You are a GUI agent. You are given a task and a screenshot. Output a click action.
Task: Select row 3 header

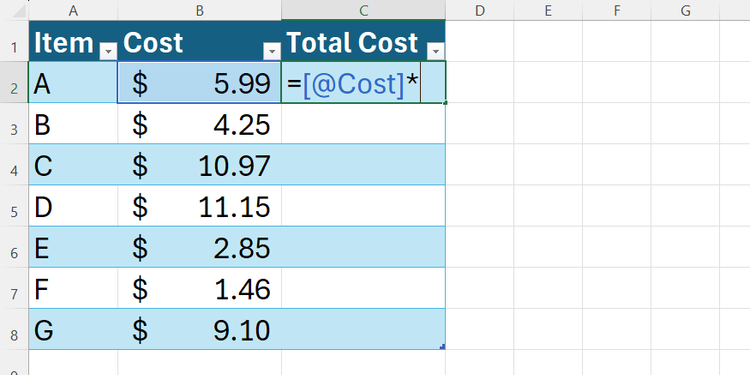14,123
